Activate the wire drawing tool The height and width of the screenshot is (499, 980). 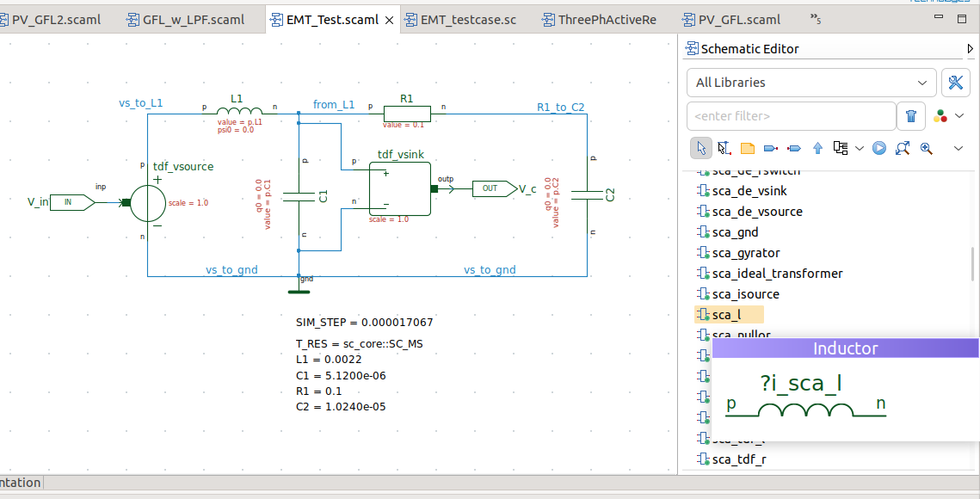tap(724, 148)
